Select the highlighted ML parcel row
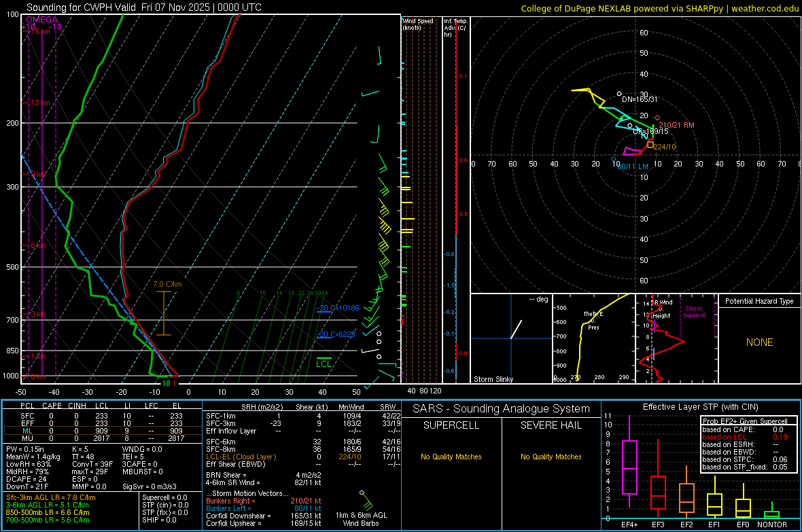The height and width of the screenshot is (532, 802). click(x=103, y=431)
